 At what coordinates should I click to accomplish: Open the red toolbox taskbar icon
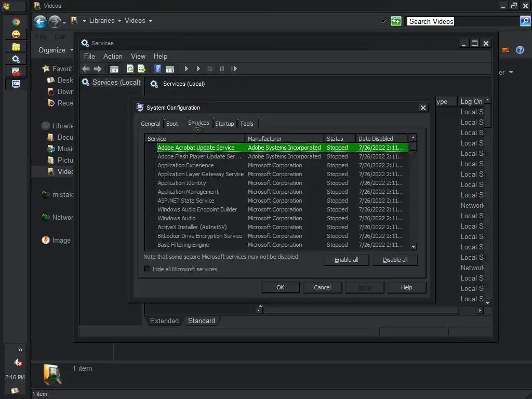(x=16, y=71)
